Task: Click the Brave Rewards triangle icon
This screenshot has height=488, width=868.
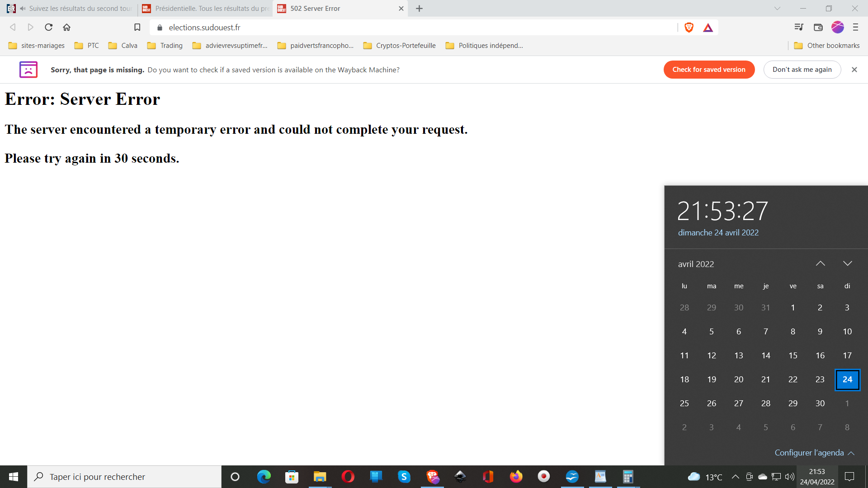Action: [708, 28]
